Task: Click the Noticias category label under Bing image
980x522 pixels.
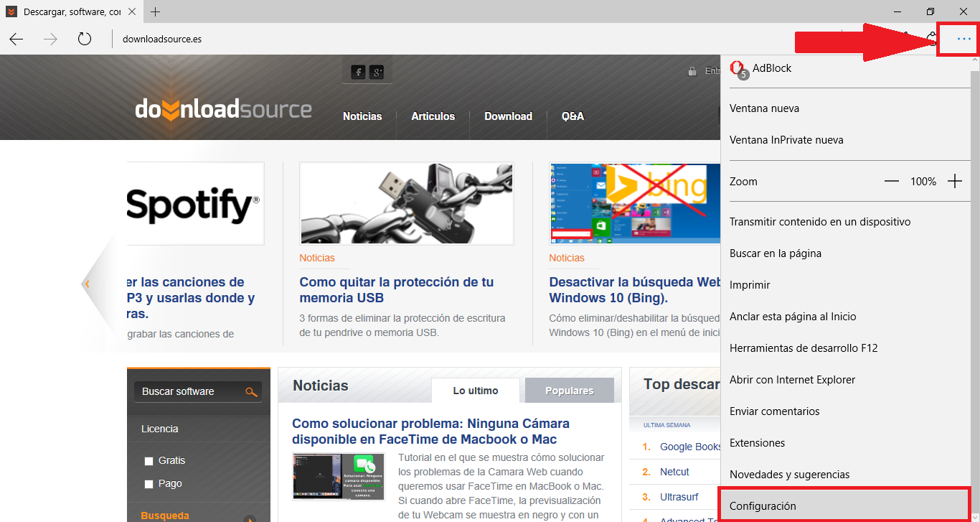Action: tap(567, 258)
